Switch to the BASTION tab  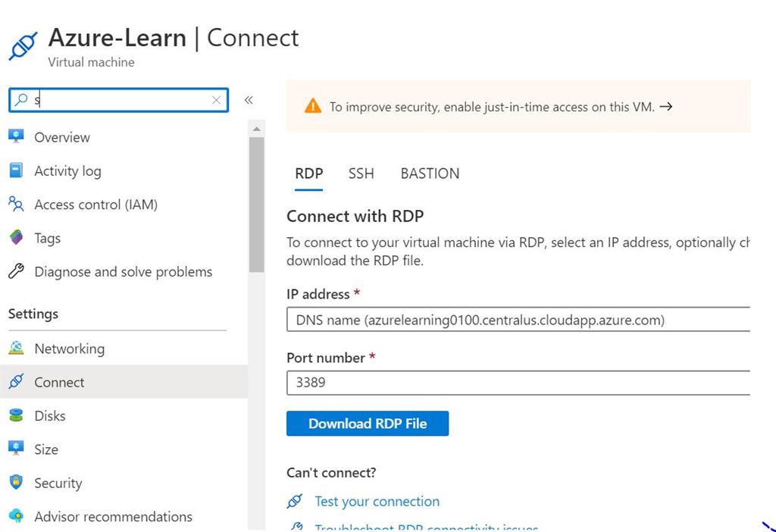pos(430,174)
